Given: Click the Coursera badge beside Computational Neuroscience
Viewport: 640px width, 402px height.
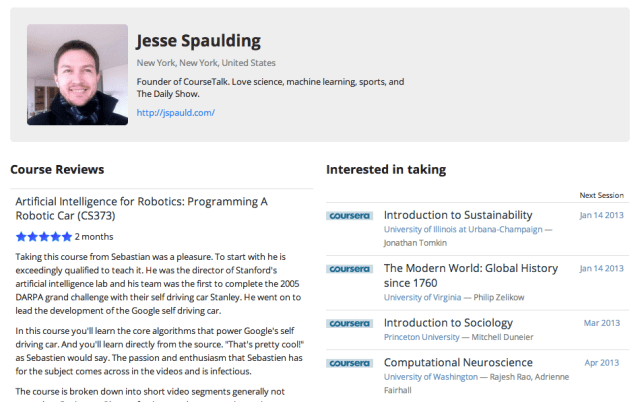Looking at the screenshot, I should pyautogui.click(x=349, y=363).
